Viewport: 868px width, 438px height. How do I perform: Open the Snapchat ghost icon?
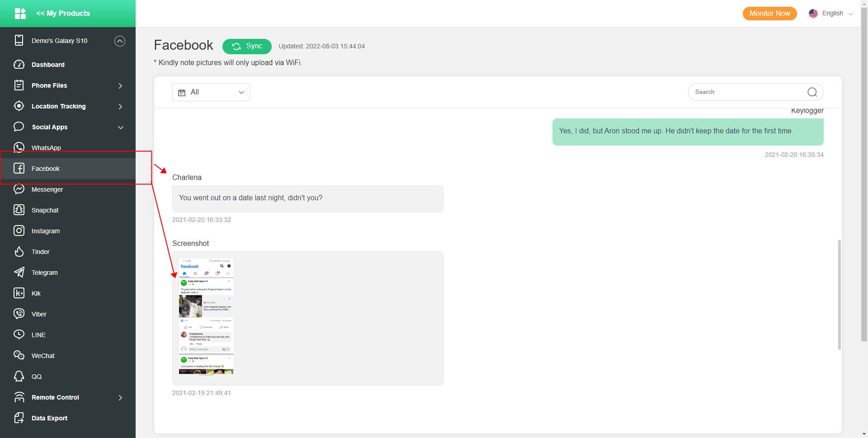click(19, 210)
